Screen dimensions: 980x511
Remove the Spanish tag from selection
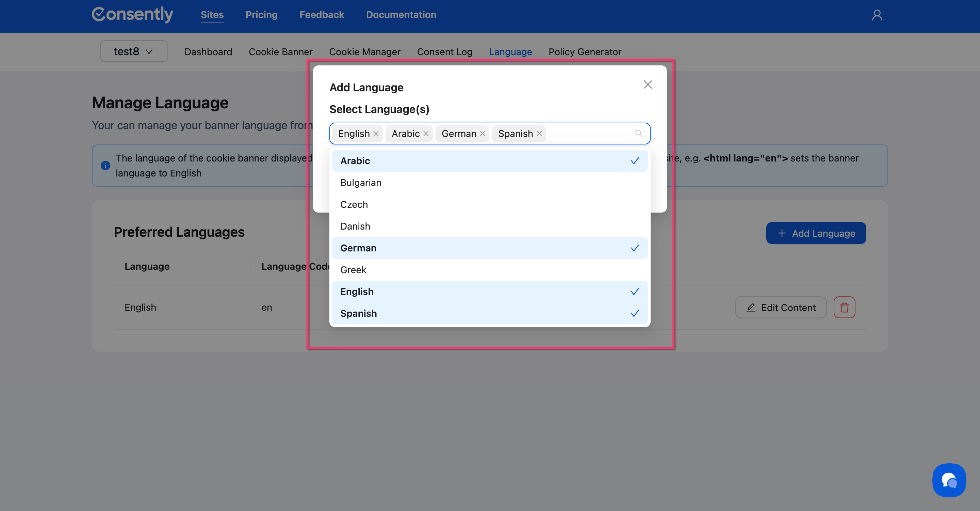coord(539,134)
